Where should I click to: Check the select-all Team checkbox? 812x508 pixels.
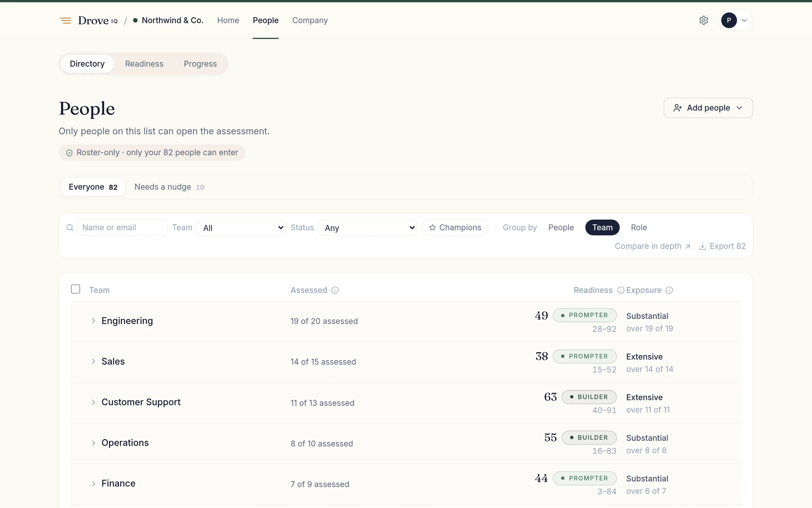point(76,289)
